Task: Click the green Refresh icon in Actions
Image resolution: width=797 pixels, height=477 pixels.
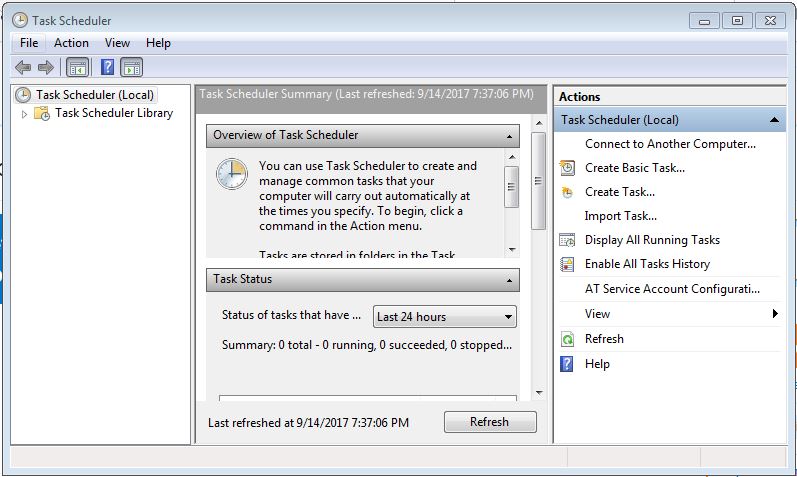Action: (567, 339)
